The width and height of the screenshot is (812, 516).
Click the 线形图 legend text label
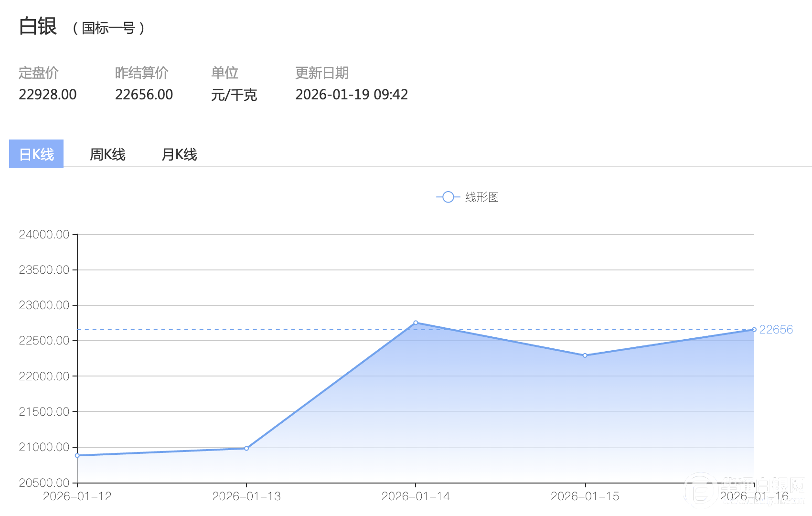481,197
